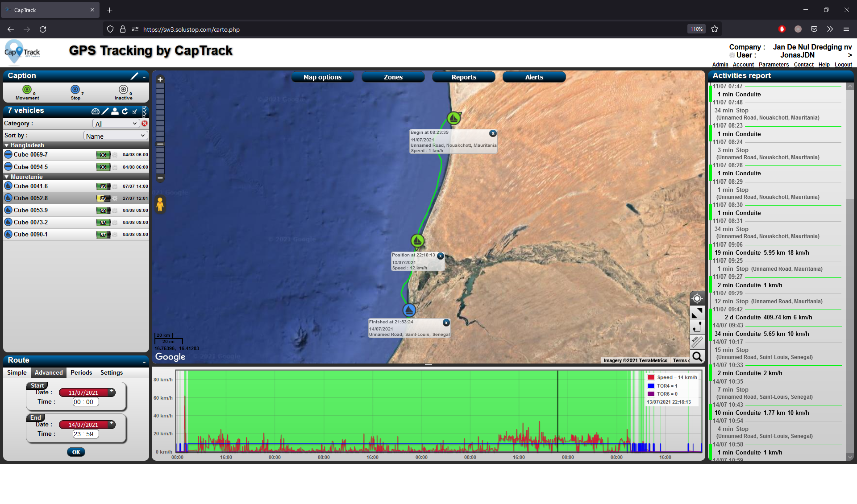Toggle Cube 0094-5 vehicle status icon

(x=8, y=167)
